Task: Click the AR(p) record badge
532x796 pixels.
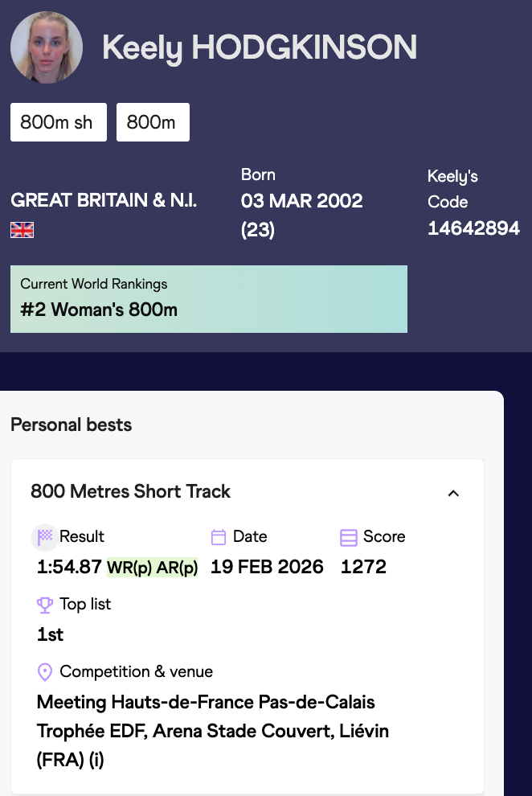Action: pyautogui.click(x=177, y=568)
